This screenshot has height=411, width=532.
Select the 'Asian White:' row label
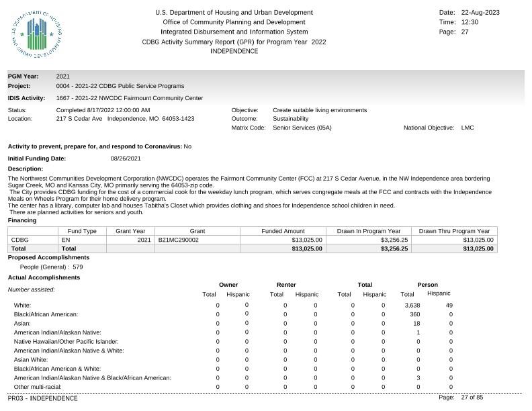tap(31, 360)
